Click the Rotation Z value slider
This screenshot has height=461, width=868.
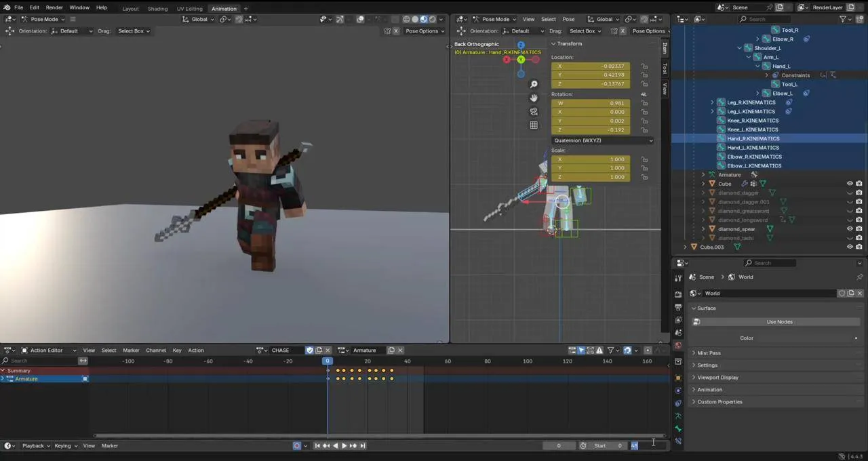pyautogui.click(x=591, y=129)
